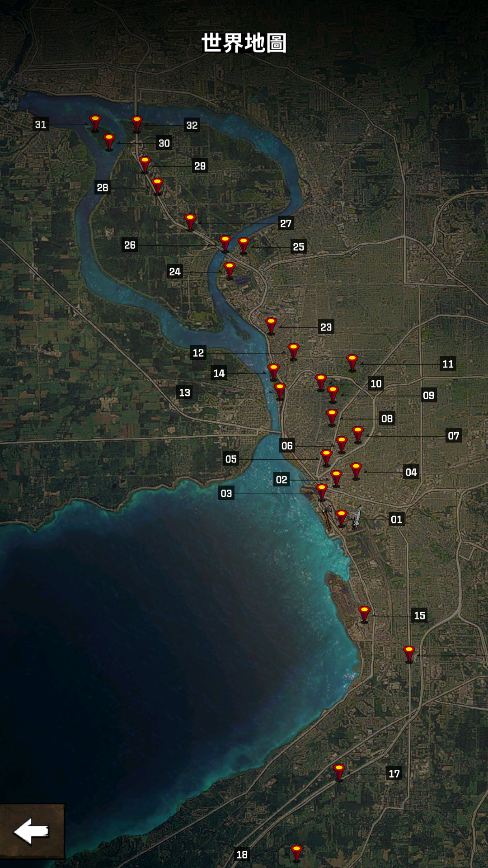Tap the map pin for location 26
This screenshot has width=488, height=868.
point(225,244)
